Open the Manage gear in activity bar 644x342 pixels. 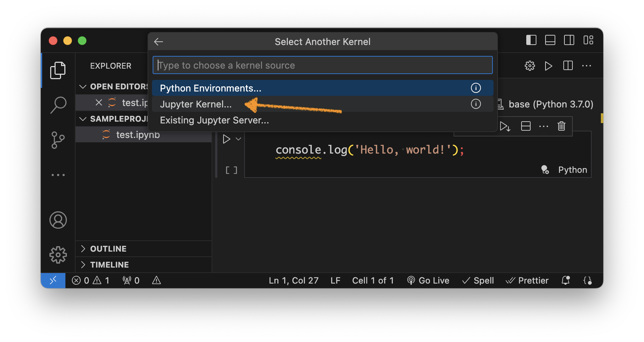click(58, 255)
